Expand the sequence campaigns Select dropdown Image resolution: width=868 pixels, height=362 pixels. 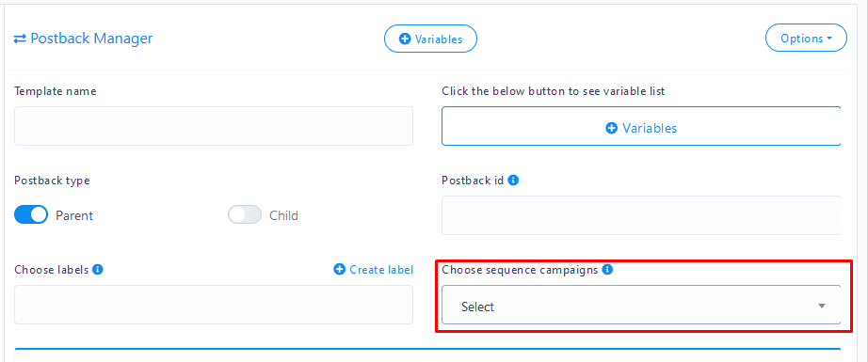click(641, 305)
